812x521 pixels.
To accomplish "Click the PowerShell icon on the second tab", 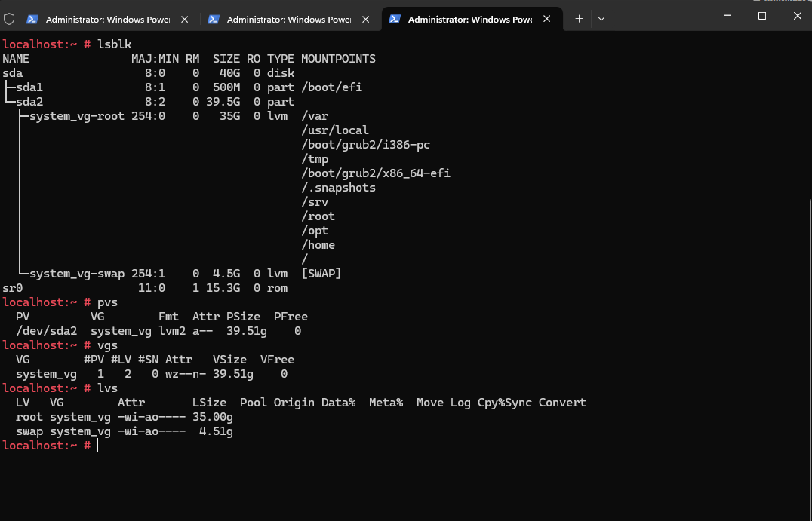I will [214, 19].
